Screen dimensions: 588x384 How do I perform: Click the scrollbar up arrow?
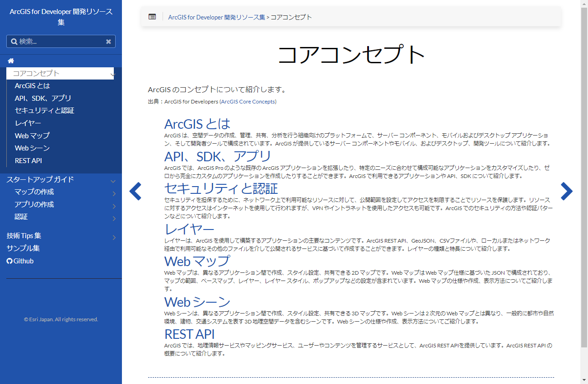coord(584,4)
